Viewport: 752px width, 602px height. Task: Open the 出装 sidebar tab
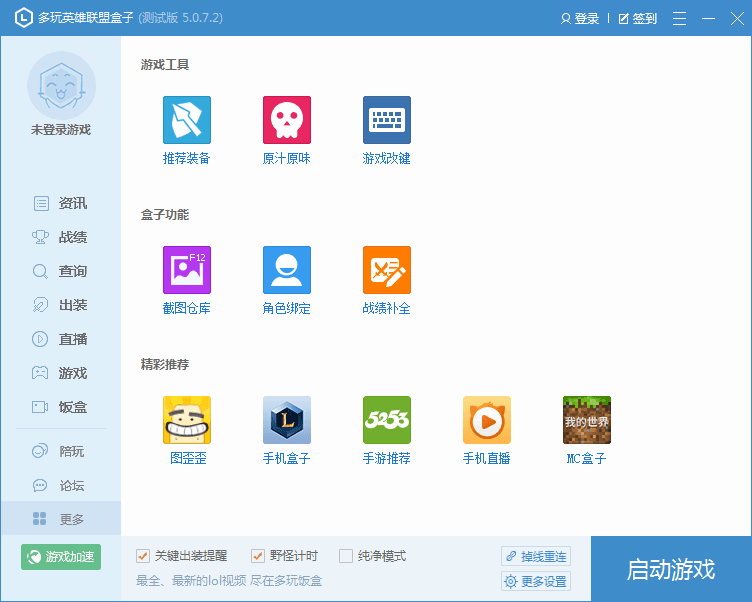(60, 305)
